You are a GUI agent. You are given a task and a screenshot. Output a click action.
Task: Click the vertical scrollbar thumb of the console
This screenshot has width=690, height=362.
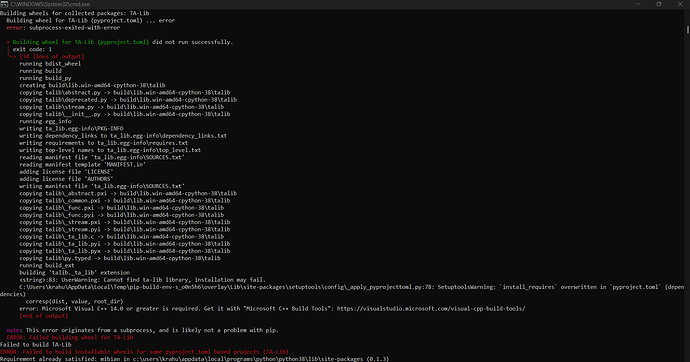click(687, 30)
